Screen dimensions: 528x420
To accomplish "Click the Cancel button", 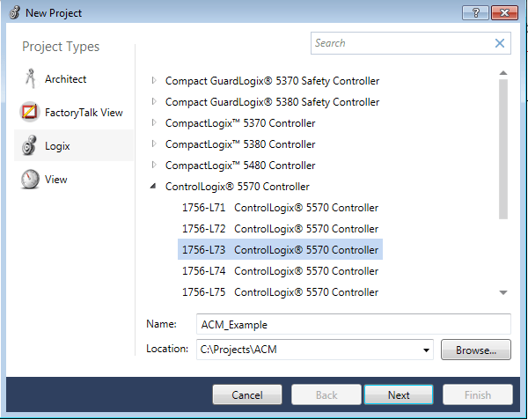I will point(247,394).
